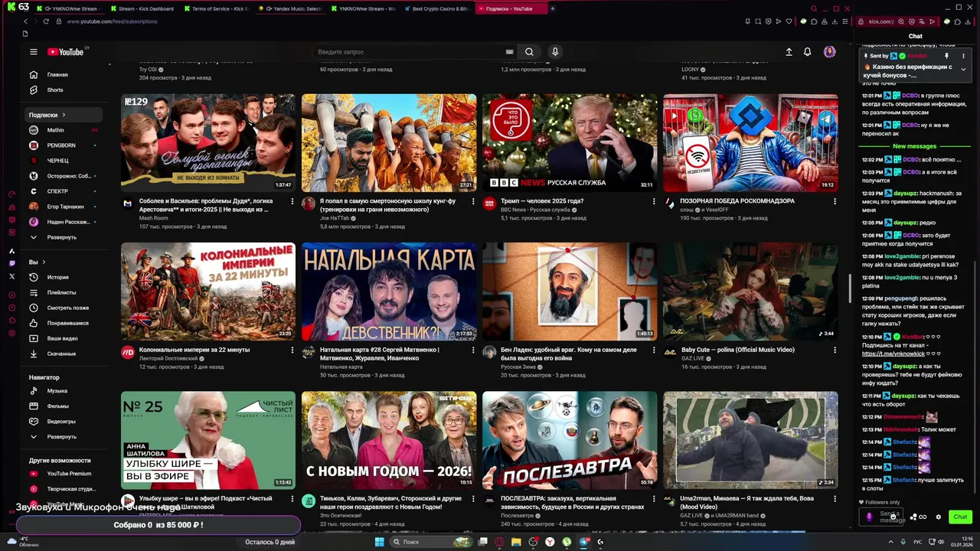Open the ПОСЛЕЗАВТРА video thumbnail
The width and height of the screenshot is (980, 551).
(570, 440)
